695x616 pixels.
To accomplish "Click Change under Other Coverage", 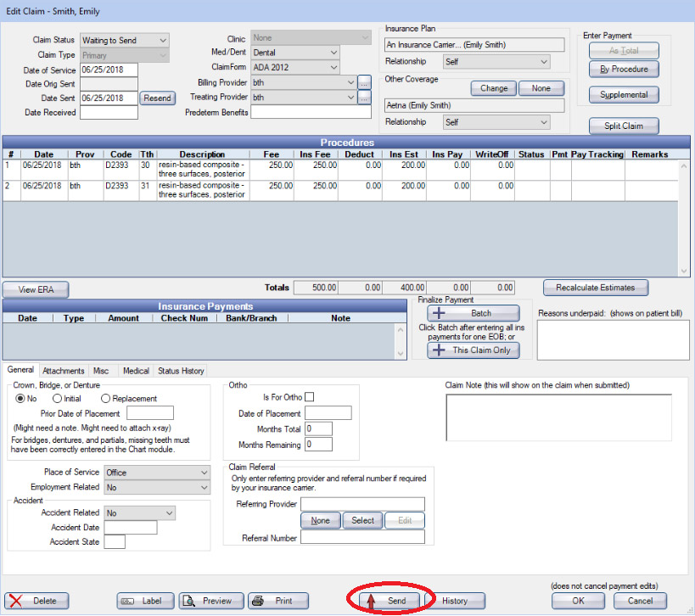I will (494, 88).
